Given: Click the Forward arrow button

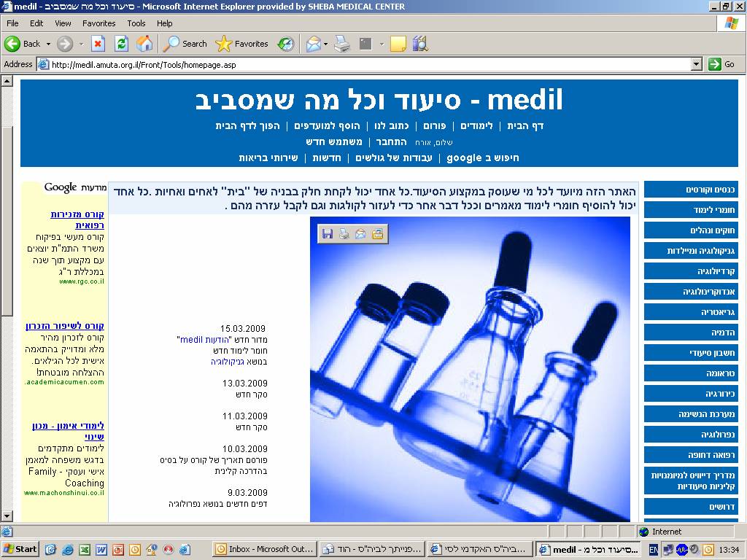Looking at the screenshot, I should pos(65,44).
